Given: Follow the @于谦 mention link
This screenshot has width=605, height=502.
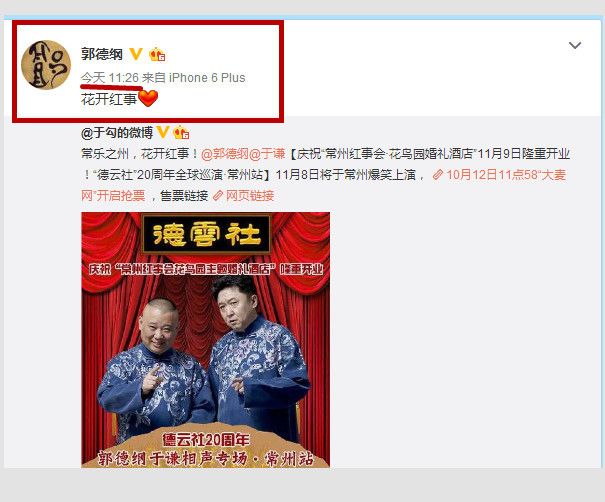Looking at the screenshot, I should (267, 154).
